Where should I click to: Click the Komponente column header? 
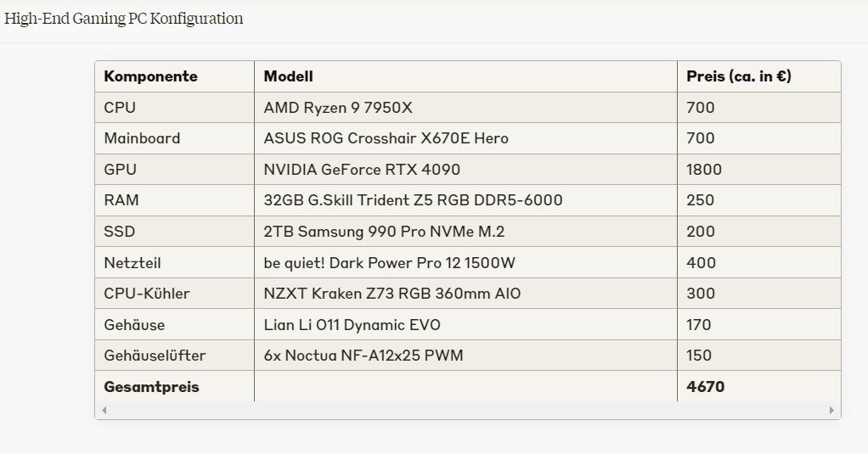point(174,76)
